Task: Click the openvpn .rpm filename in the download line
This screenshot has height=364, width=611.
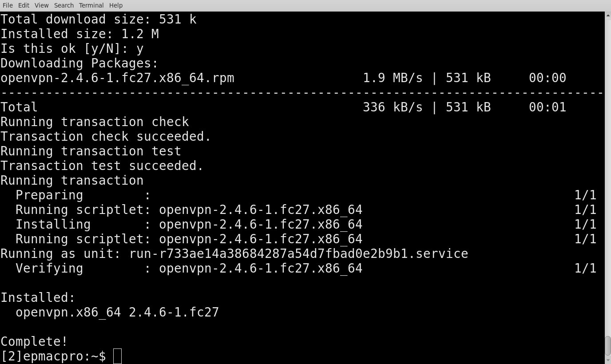Action: tap(117, 78)
